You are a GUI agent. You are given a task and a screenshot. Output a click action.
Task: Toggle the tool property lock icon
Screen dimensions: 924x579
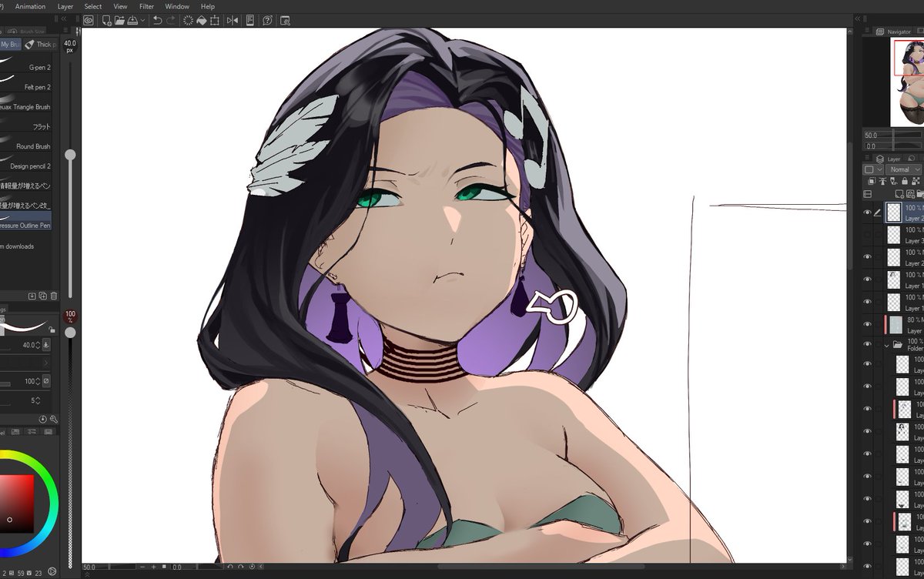52,330
